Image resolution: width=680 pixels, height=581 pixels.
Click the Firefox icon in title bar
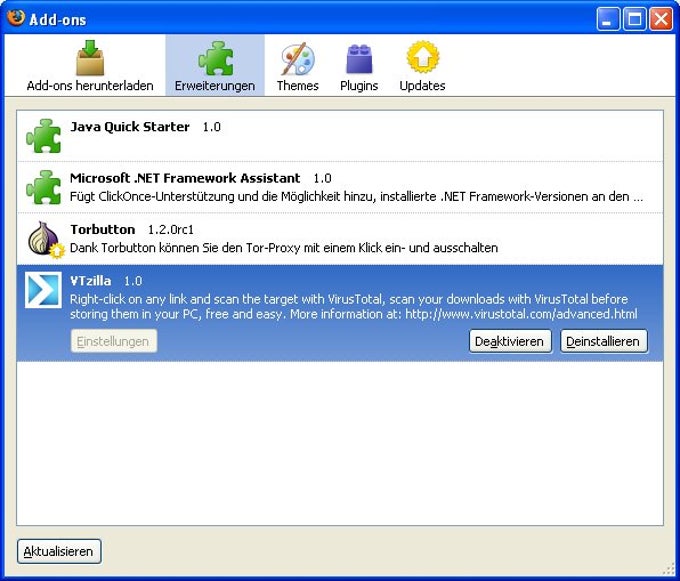coord(16,18)
